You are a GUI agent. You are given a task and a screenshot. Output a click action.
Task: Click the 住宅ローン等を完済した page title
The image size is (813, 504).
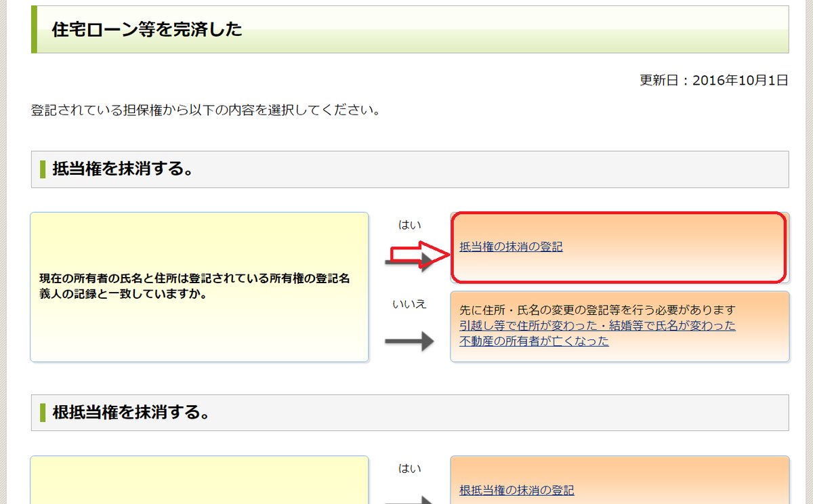coord(147,29)
